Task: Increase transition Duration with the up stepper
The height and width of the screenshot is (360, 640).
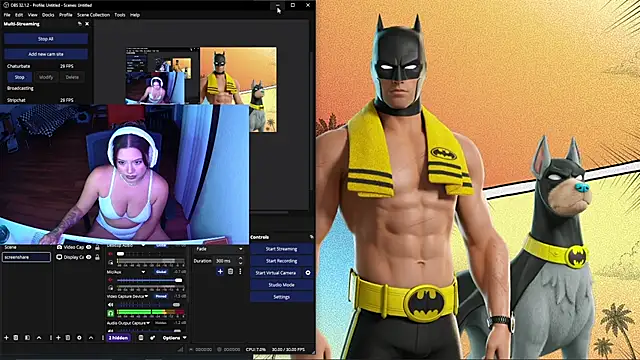Action: [x=240, y=258]
